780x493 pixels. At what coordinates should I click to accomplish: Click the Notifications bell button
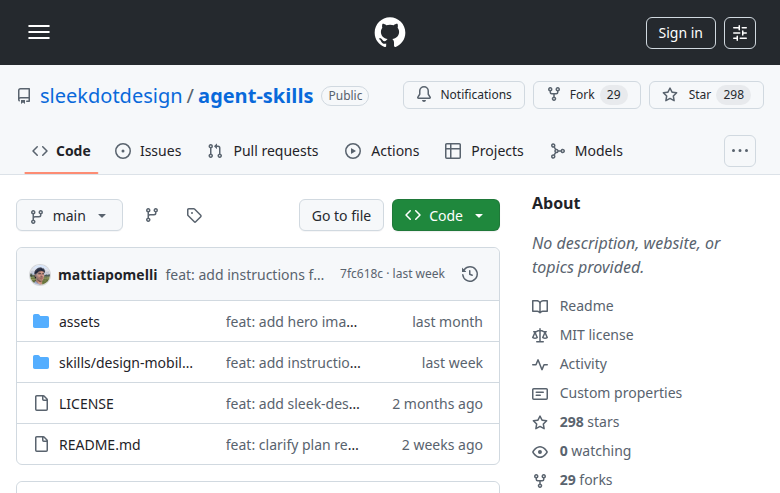pyautogui.click(x=464, y=95)
